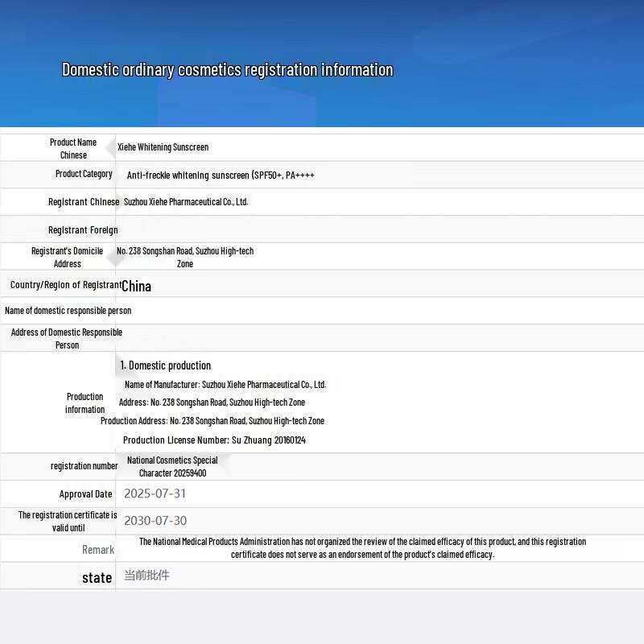Click the 'registration number' label
644x644 pixels.
point(85,466)
